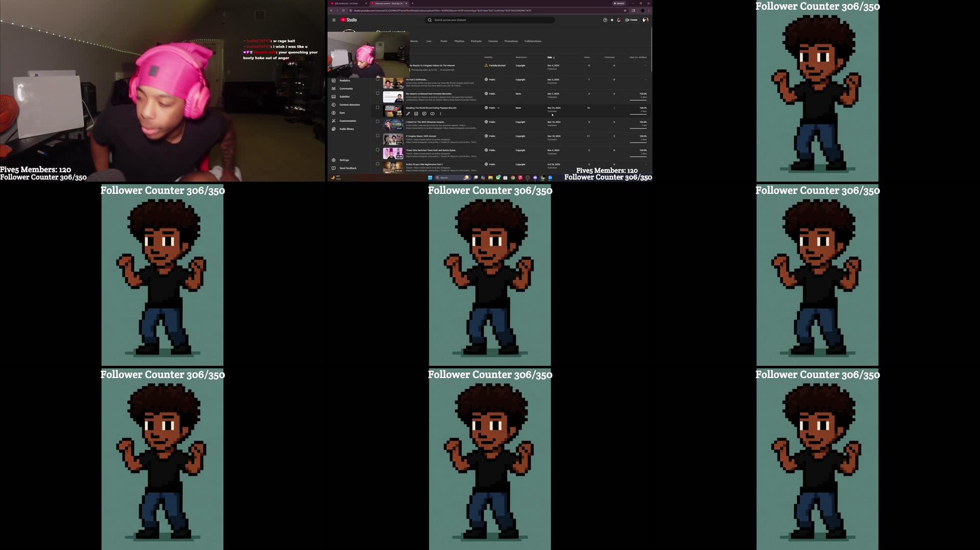Open the three-dot options menu on the hovered video

(x=440, y=114)
